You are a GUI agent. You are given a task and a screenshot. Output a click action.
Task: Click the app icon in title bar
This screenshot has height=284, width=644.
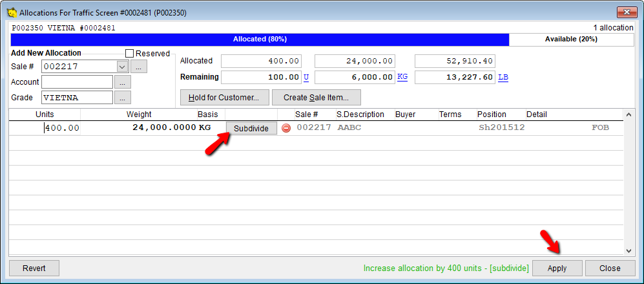[12, 13]
